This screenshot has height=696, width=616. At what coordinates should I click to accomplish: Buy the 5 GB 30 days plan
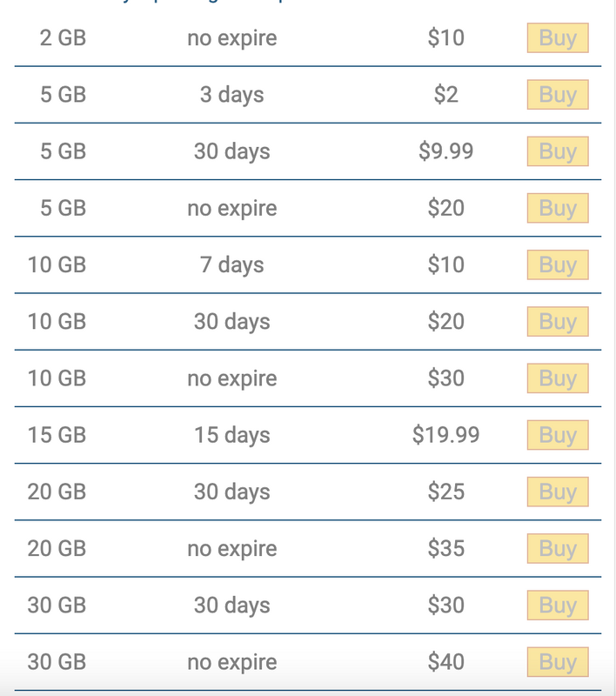click(x=558, y=151)
